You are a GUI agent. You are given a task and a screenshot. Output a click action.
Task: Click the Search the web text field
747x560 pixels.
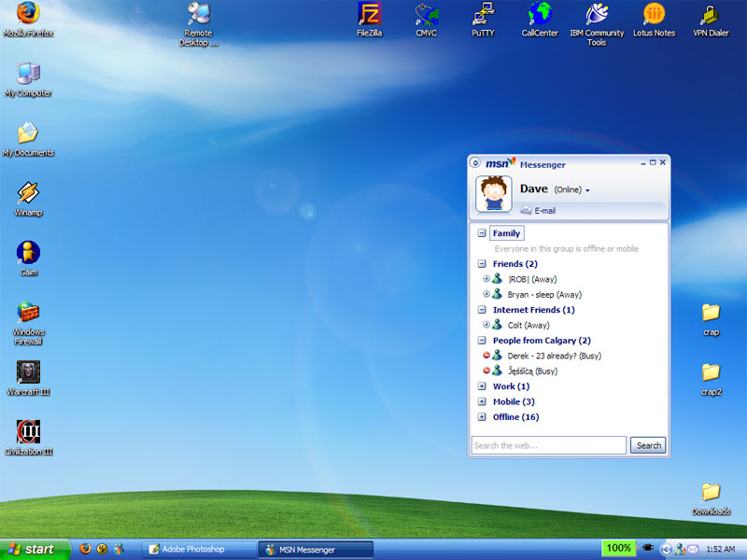click(548, 445)
